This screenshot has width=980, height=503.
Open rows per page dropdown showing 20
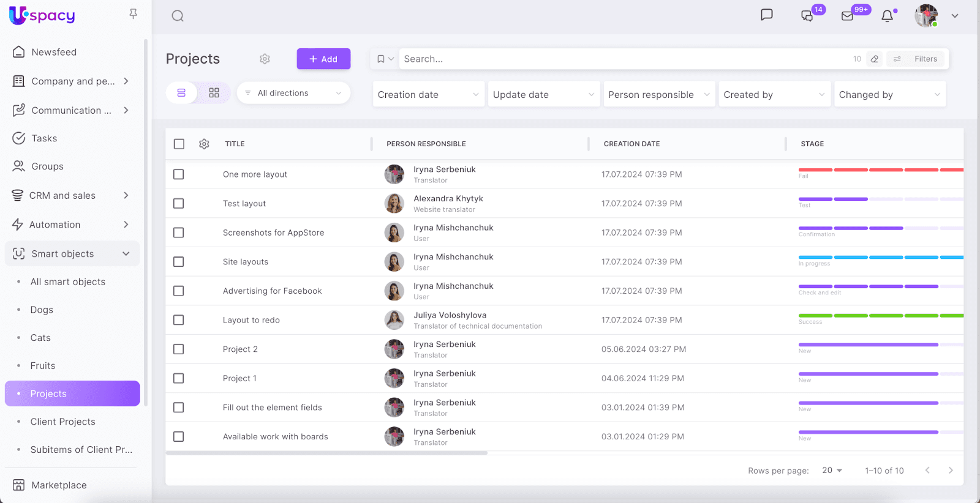[832, 471]
